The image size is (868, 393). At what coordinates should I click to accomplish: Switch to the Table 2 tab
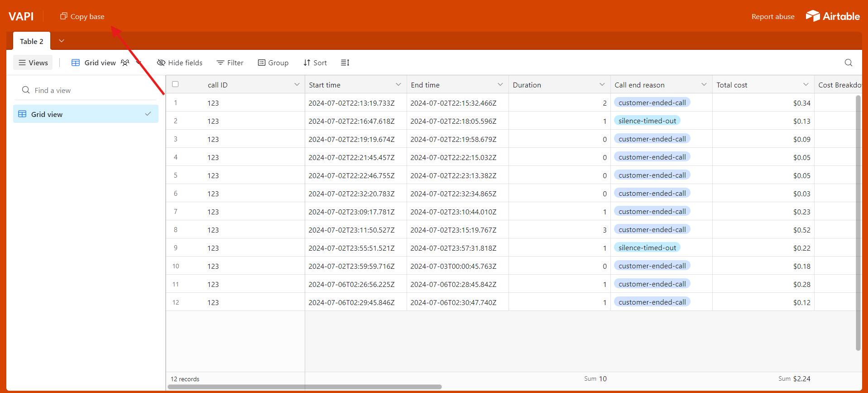point(32,41)
